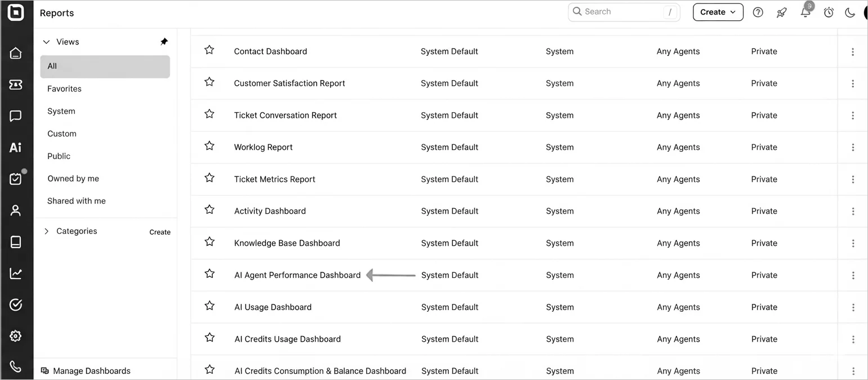This screenshot has height=380, width=868.
Task: Click Create next to Categories
Action: point(160,232)
